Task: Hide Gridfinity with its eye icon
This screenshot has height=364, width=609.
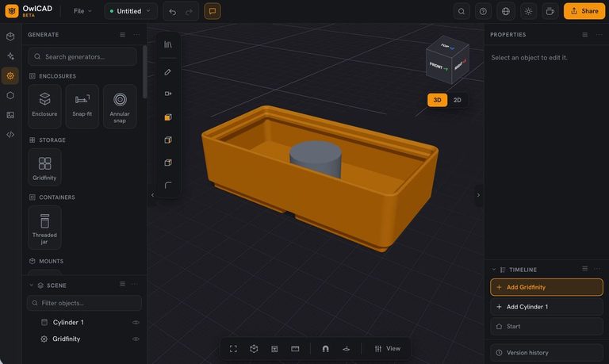Action: (136, 339)
